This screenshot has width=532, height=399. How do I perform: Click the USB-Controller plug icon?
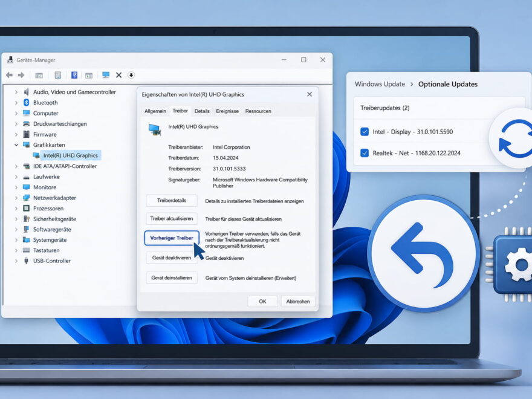point(26,261)
